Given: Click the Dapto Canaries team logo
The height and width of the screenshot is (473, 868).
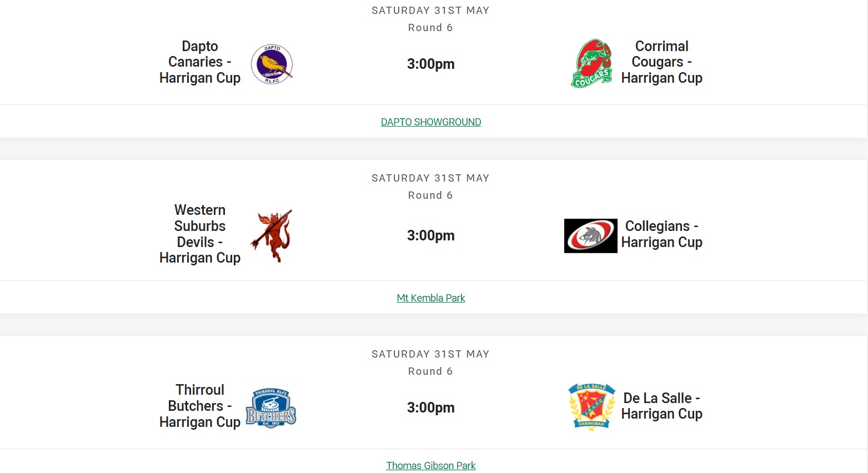Looking at the screenshot, I should point(272,64).
